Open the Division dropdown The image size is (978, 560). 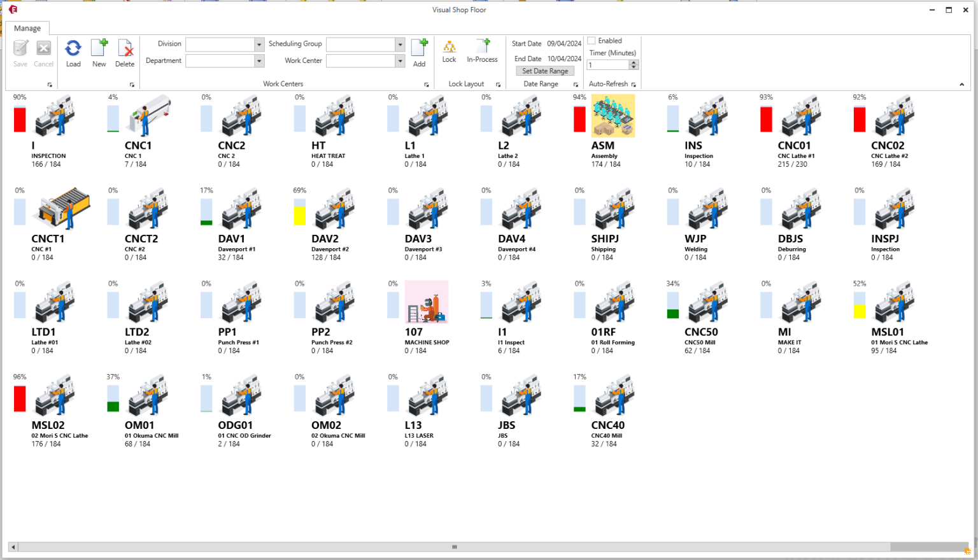(259, 45)
